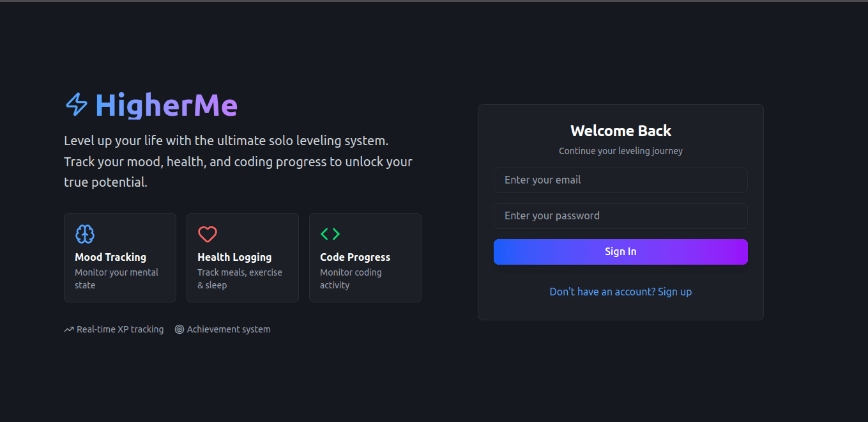Select the Mood Tracking card title
Image resolution: width=868 pixels, height=422 pixels.
point(110,257)
